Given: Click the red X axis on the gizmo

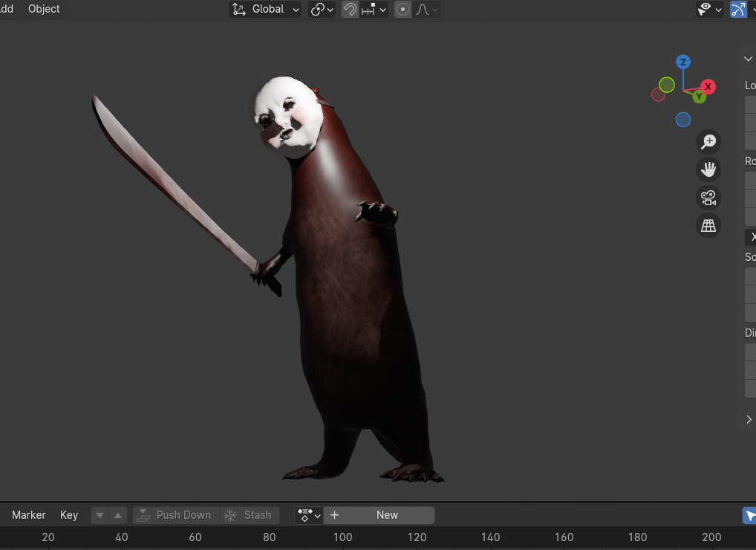Looking at the screenshot, I should pos(708,87).
